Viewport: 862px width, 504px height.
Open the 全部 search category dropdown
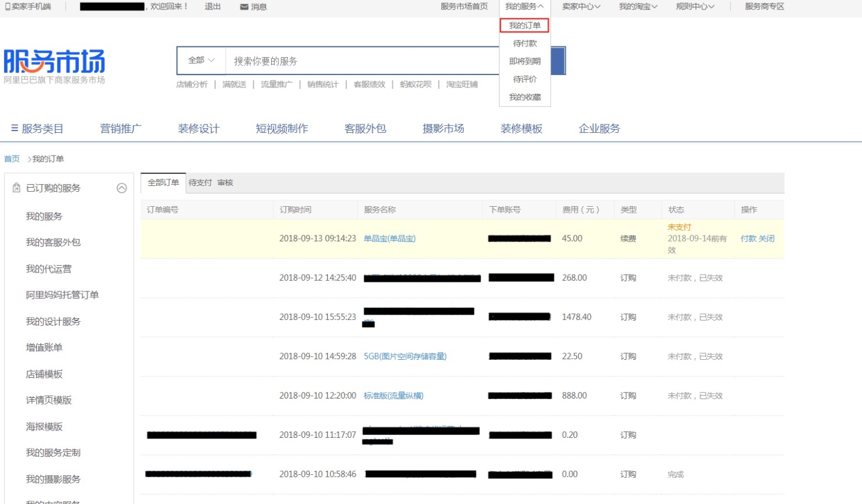click(x=201, y=60)
